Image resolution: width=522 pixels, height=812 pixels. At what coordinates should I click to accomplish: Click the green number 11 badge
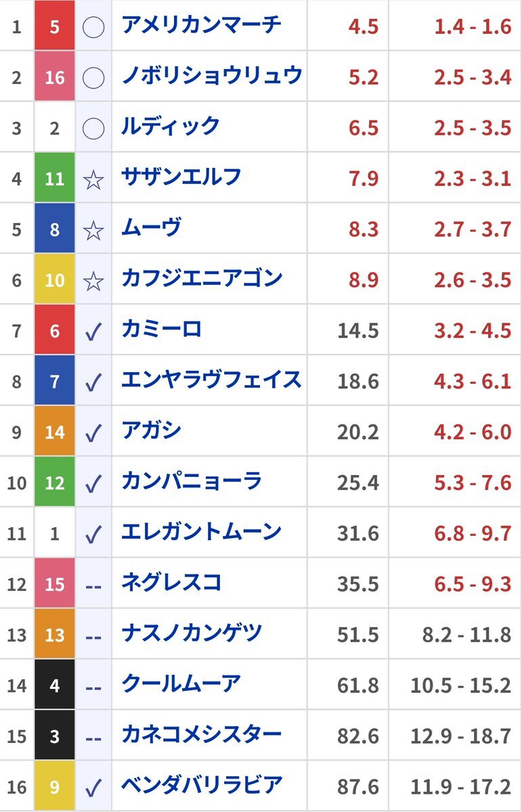55,179
